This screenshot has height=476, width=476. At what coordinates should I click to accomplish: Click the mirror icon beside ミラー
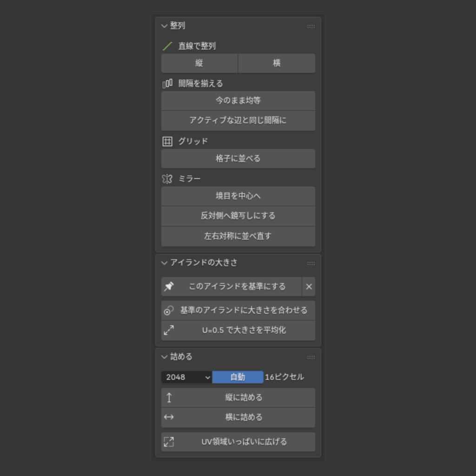pos(167,179)
